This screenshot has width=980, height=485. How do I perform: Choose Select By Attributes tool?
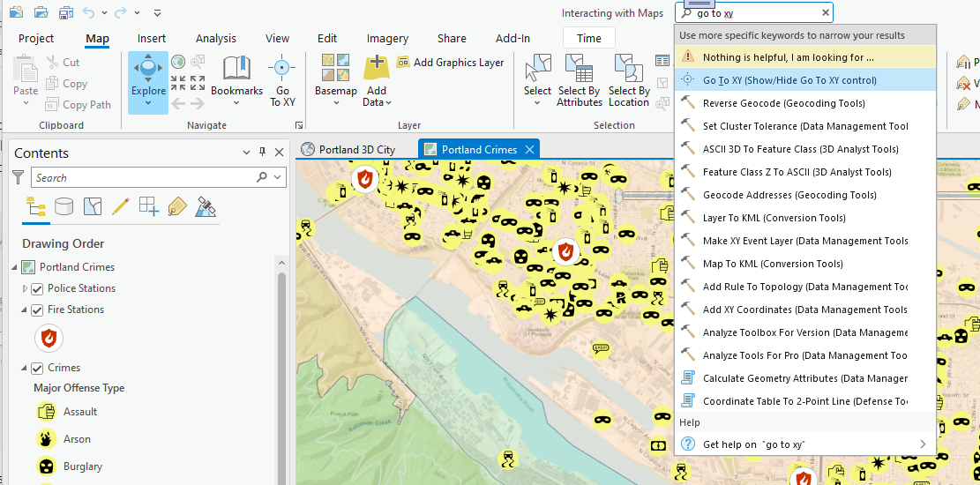580,81
